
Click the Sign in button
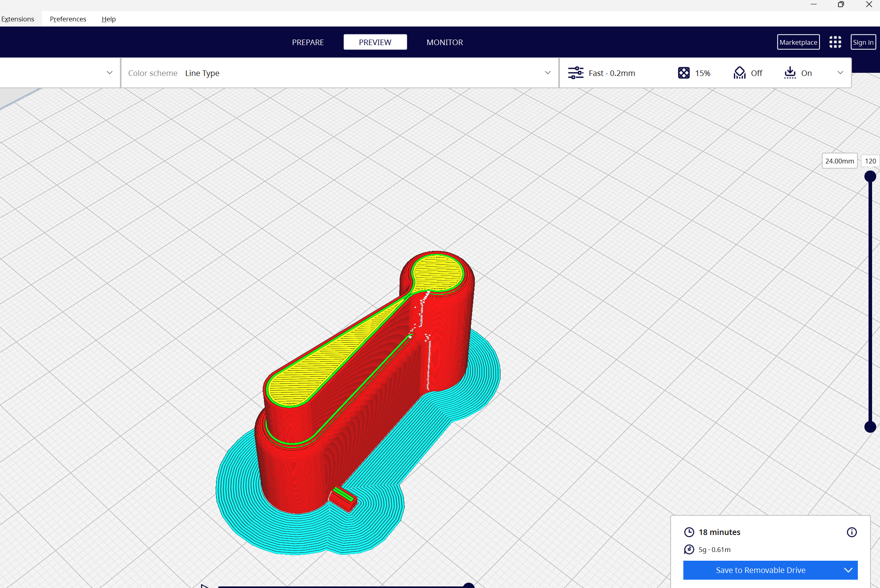click(863, 42)
